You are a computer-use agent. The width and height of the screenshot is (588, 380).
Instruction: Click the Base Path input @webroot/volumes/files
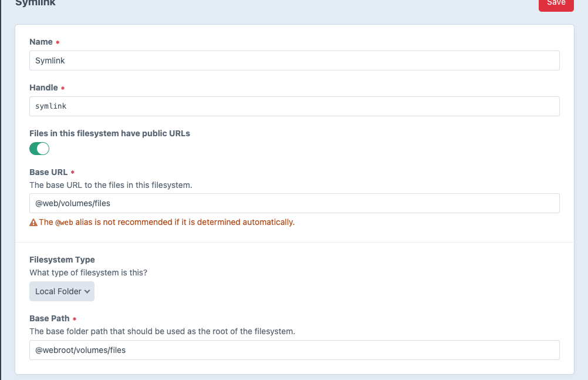(293, 349)
